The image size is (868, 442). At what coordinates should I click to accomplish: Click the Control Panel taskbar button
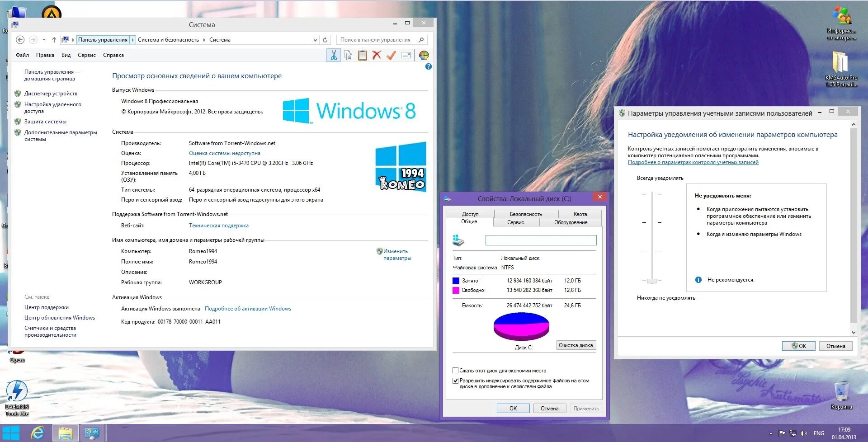(x=93, y=433)
